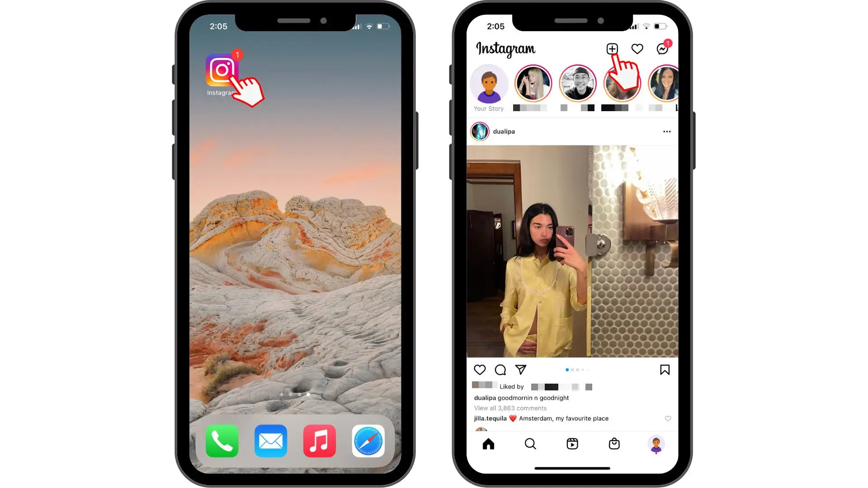
Task: Tap the Search magnifier icon bottom nav
Action: (x=530, y=443)
